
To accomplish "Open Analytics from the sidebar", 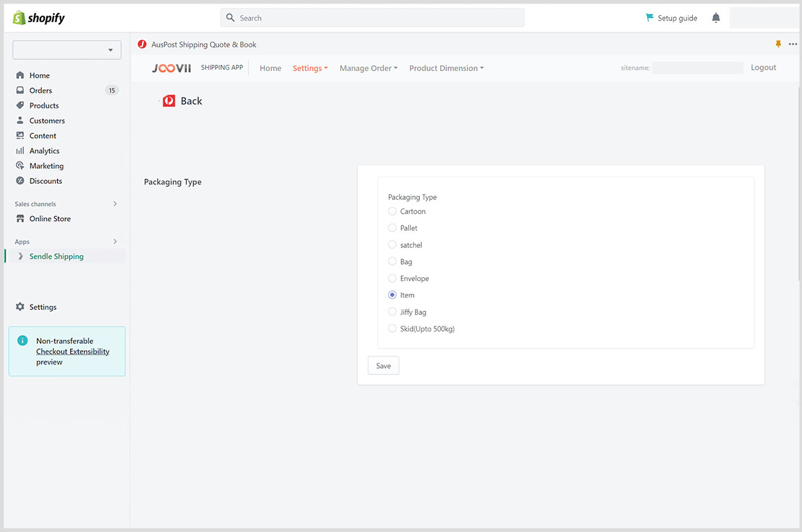I will tap(44, 151).
